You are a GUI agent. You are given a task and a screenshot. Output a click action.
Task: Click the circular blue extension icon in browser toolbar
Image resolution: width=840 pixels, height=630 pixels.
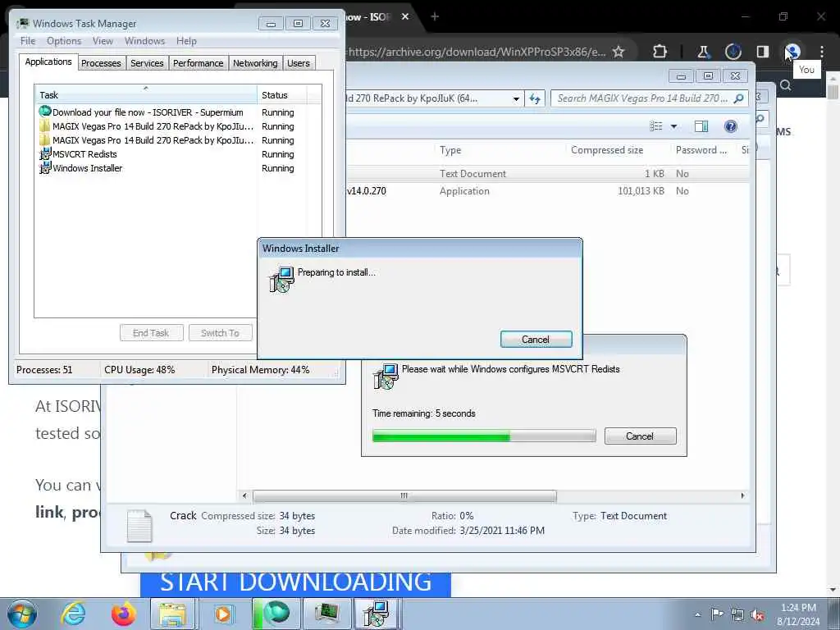point(733,52)
